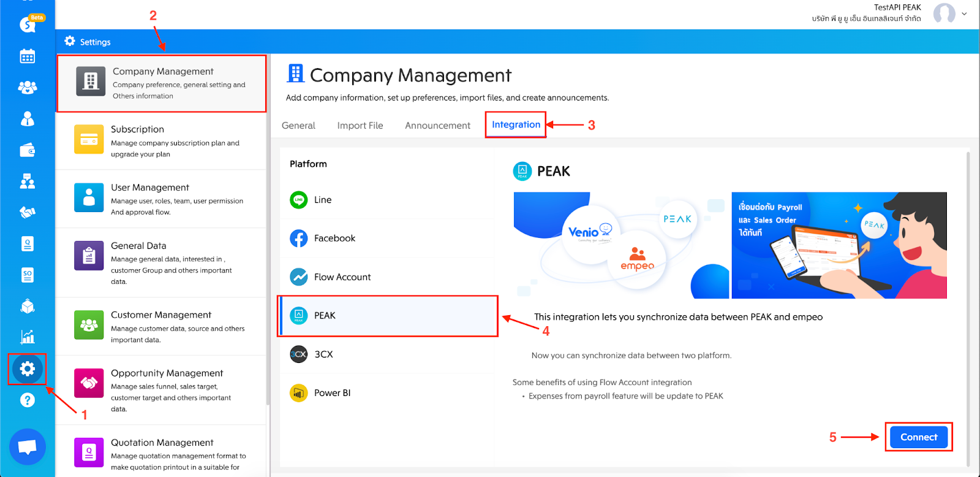Open the SO sales order sidebar icon
Screen dimensions: 980x477
28,275
